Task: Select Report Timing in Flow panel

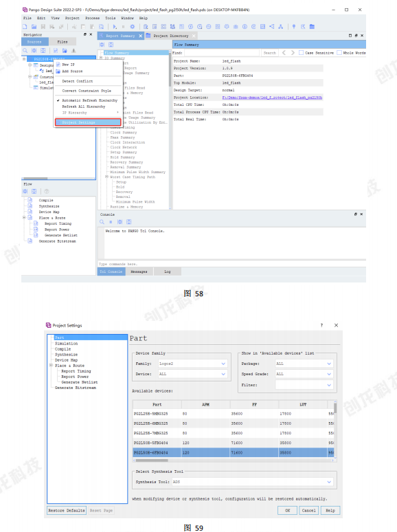Action: click(58, 223)
